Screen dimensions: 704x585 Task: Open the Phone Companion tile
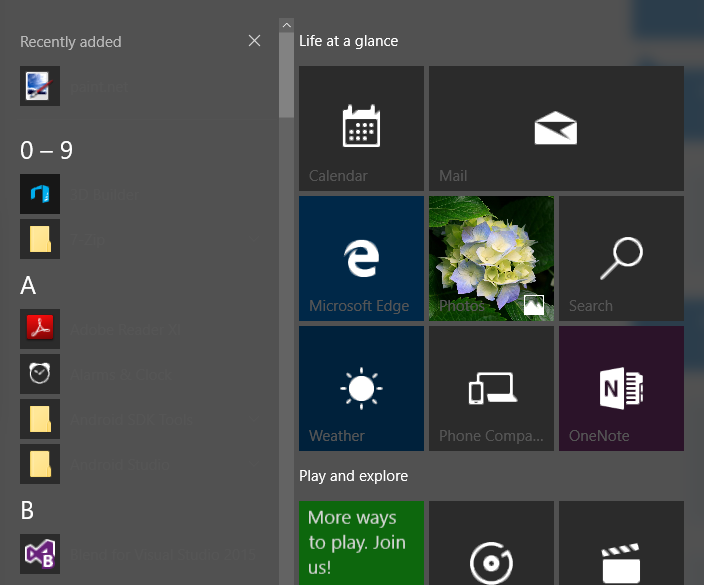491,388
